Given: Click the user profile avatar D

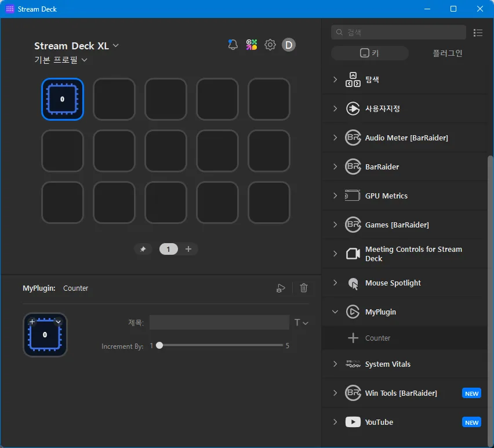Looking at the screenshot, I should point(288,45).
